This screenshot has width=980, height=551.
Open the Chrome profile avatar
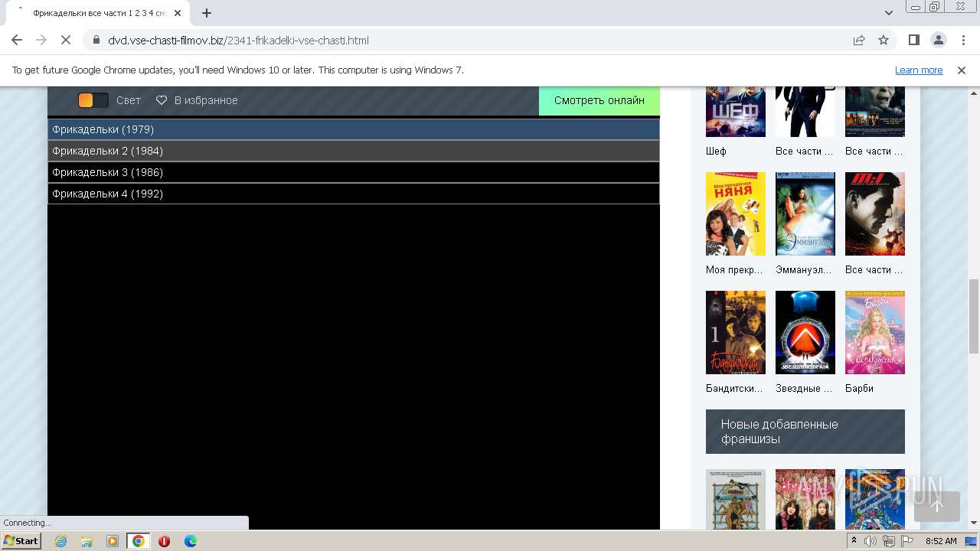pos(938,40)
